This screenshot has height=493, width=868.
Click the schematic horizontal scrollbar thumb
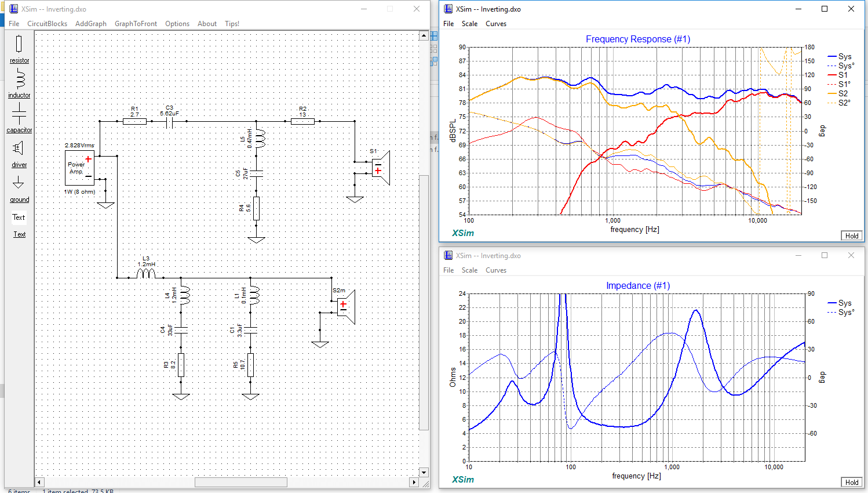tap(240, 482)
